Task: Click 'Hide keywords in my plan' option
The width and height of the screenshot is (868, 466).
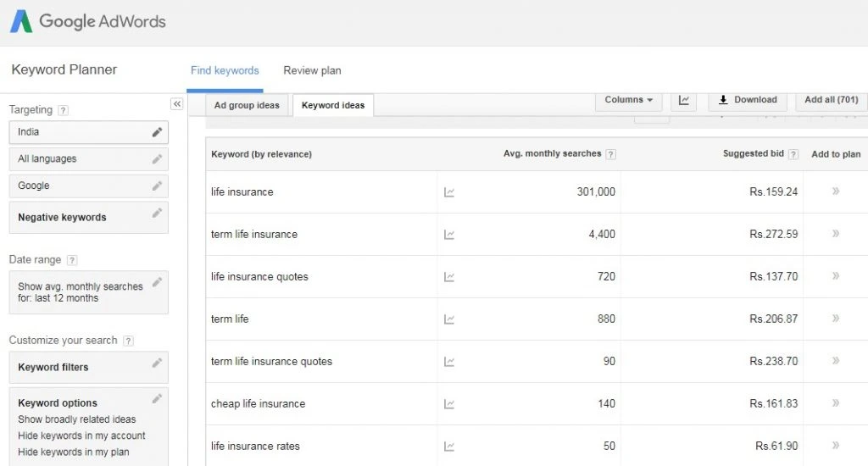Action: (x=74, y=452)
